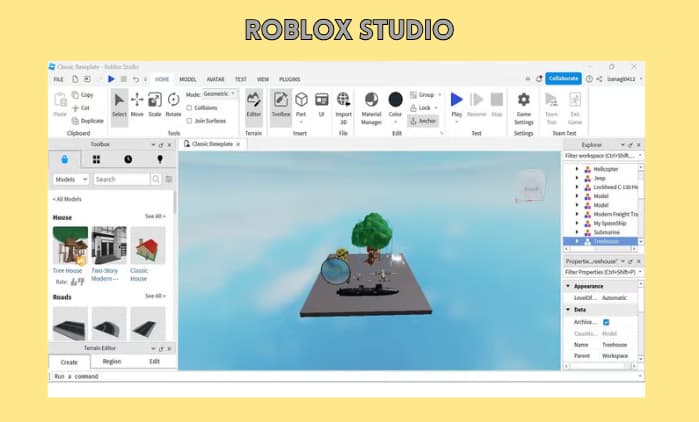Click Duplicate in Clipboard group
This screenshot has width=699, height=422.
88,121
